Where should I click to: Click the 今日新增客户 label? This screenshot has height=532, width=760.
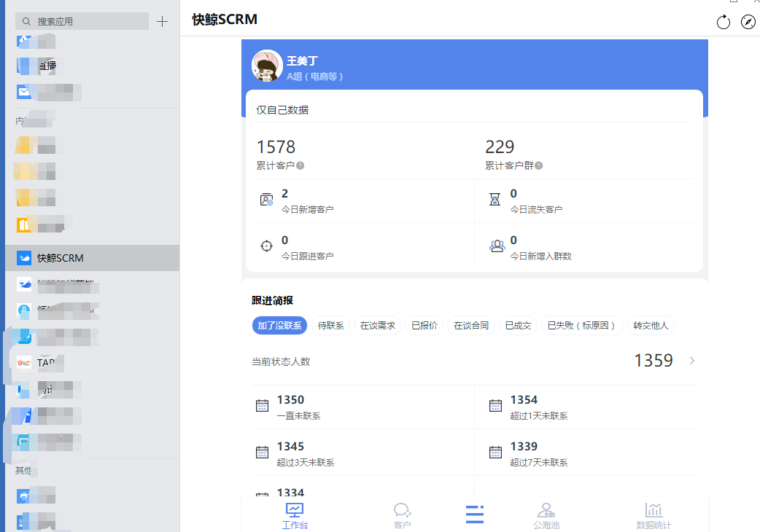307,210
